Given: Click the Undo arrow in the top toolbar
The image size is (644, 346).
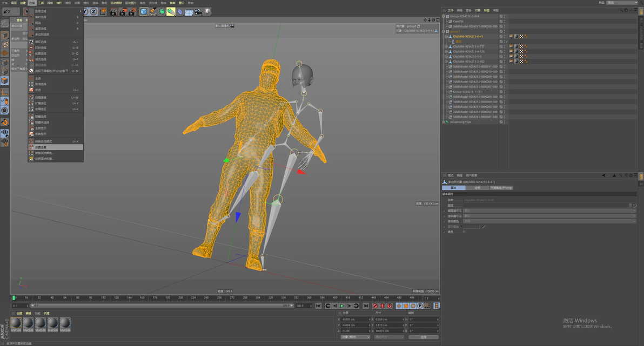Looking at the screenshot, I should [6, 11].
